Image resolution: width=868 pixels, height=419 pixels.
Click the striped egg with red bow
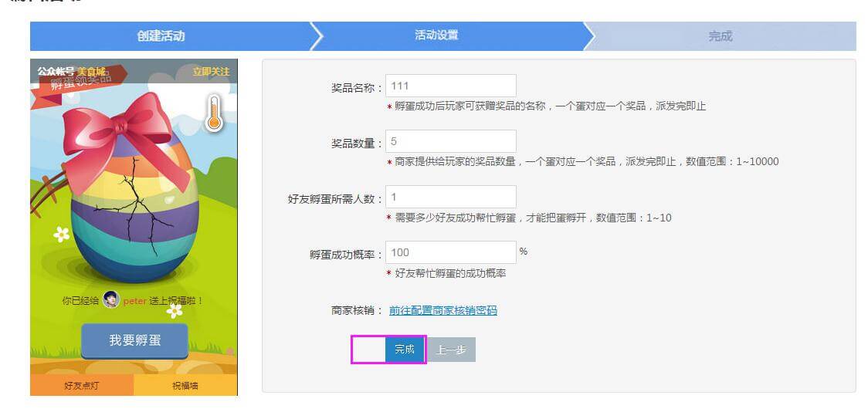[x=133, y=188]
